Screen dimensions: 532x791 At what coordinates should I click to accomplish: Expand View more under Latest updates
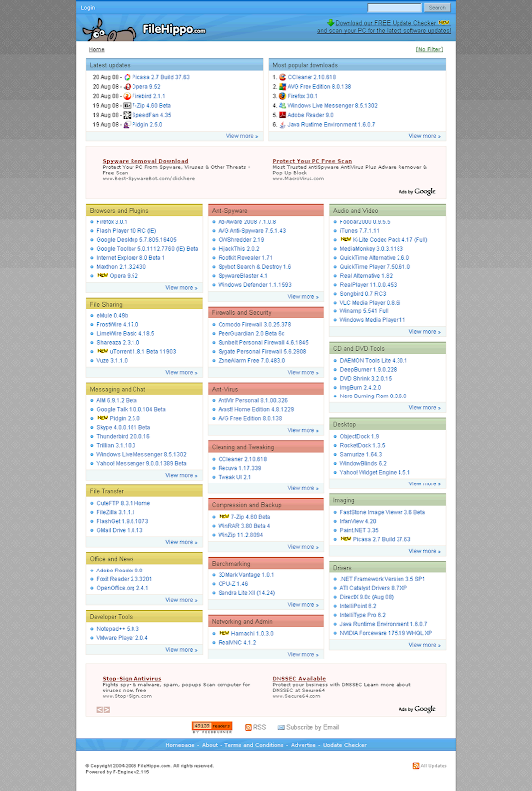tap(241, 136)
